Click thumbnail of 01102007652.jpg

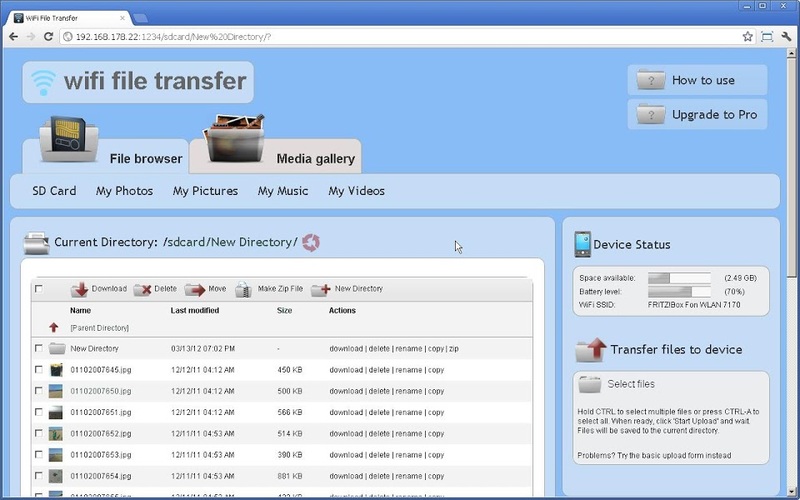coord(56,434)
